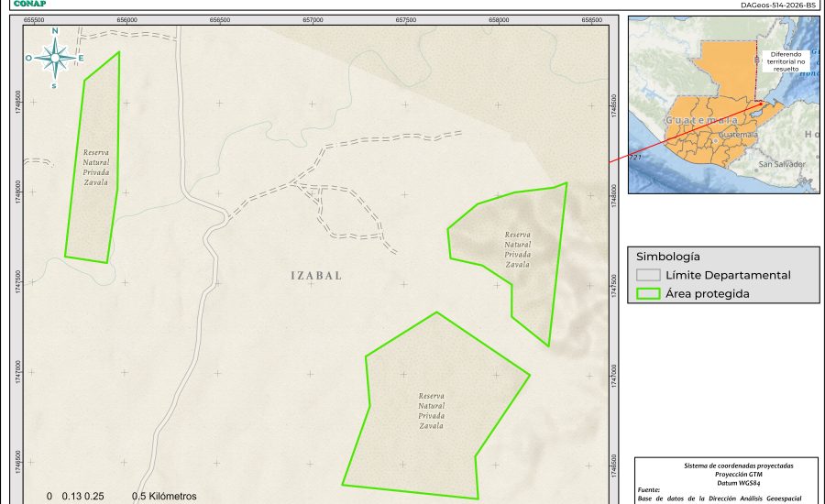The image size is (825, 504).
Task: Click the IZABAL department label on map
Action: click(x=316, y=275)
